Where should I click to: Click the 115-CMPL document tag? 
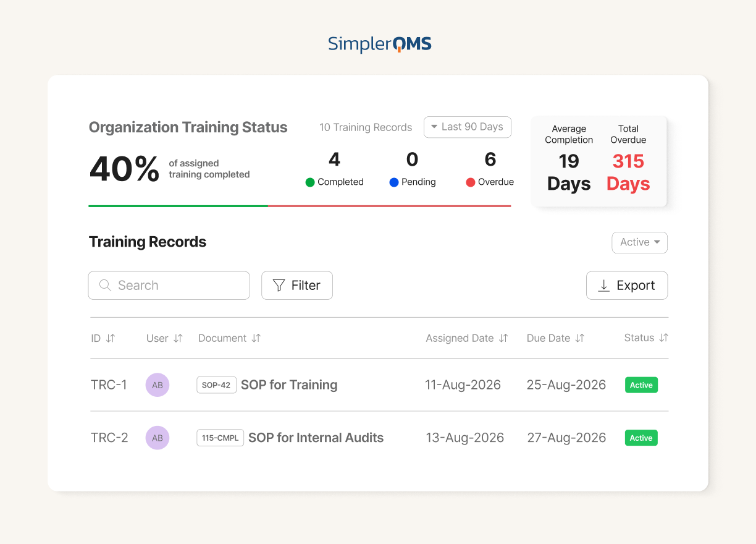tap(220, 438)
